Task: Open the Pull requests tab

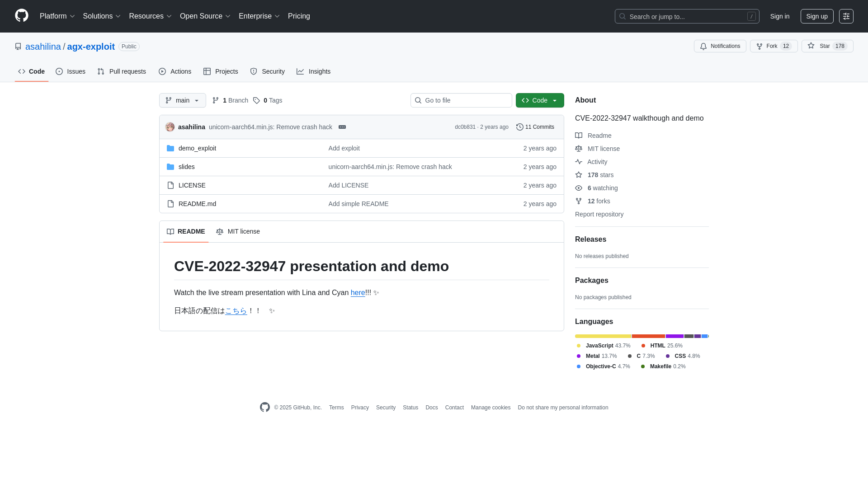Action: (x=122, y=71)
